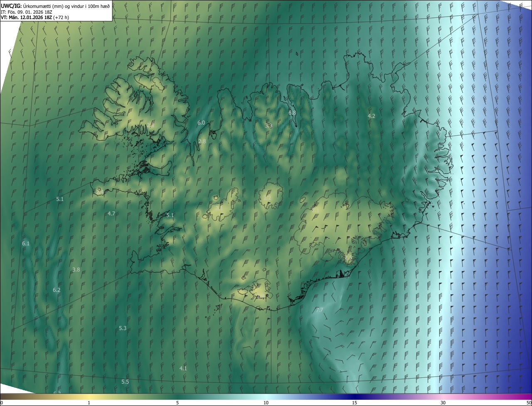Click the 3.3 precipitation value label
532x406 pixels.
pos(268,125)
